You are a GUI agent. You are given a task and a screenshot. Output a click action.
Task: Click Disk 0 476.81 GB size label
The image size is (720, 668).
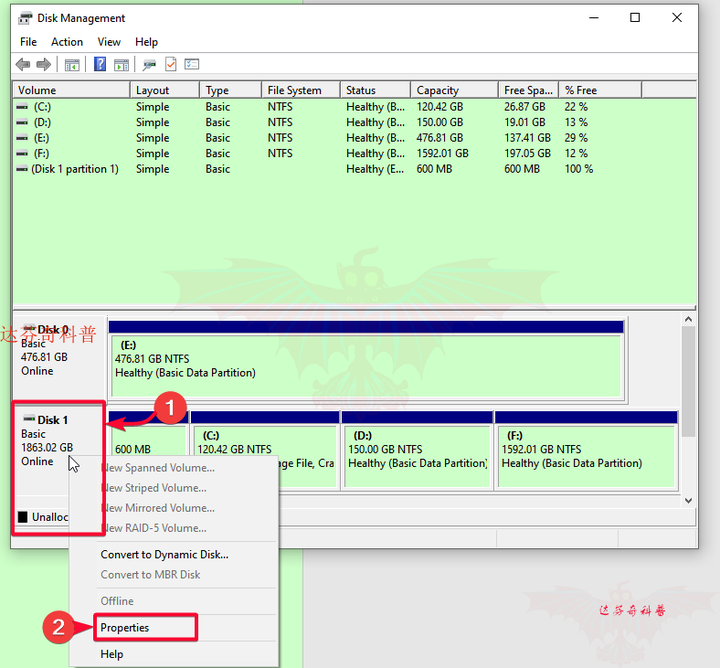(x=44, y=357)
